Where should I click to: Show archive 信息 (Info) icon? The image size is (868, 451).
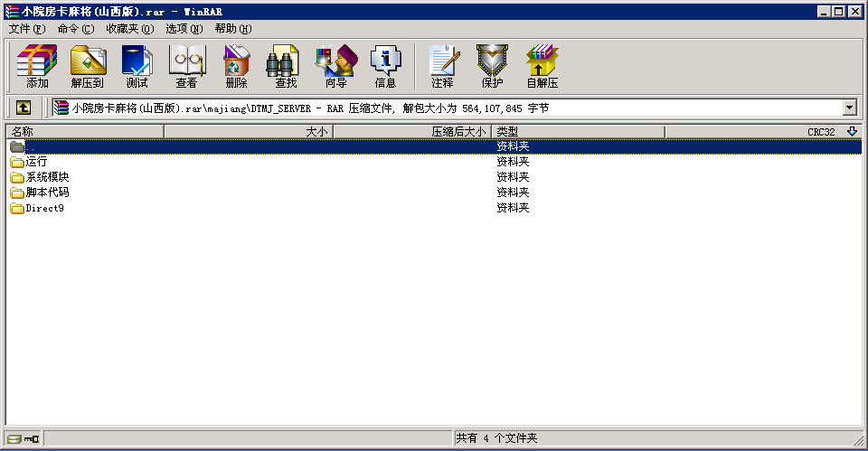pyautogui.click(x=385, y=66)
